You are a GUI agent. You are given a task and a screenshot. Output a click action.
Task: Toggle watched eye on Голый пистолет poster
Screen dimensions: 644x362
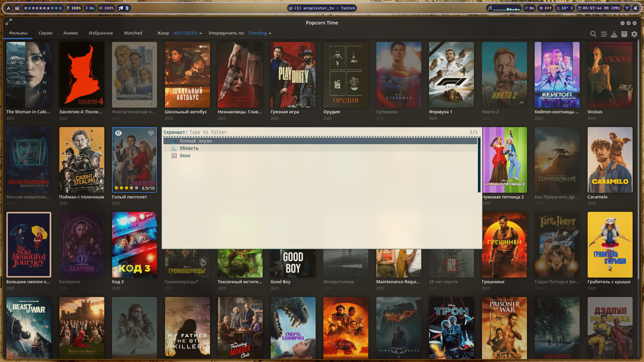point(118,133)
